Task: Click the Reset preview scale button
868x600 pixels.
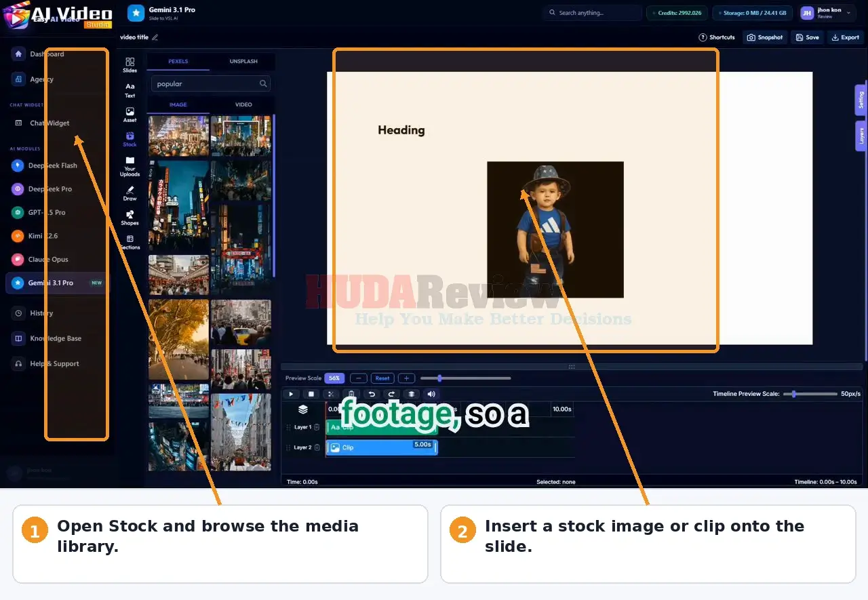Action: (382, 378)
